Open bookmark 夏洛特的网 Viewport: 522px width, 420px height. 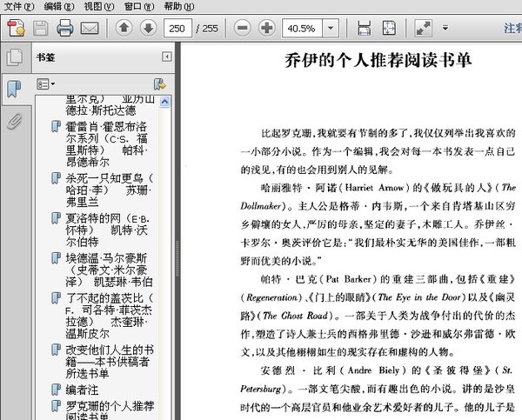107,230
